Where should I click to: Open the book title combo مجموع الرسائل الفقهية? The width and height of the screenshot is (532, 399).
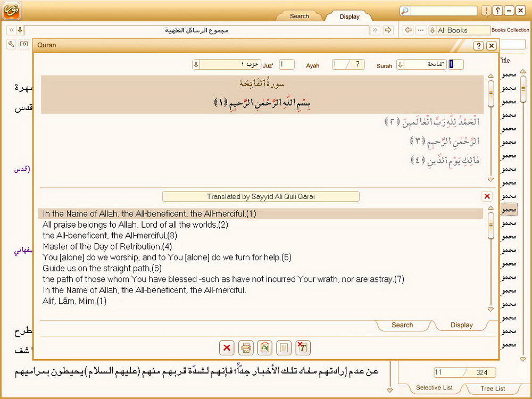[x=196, y=30]
